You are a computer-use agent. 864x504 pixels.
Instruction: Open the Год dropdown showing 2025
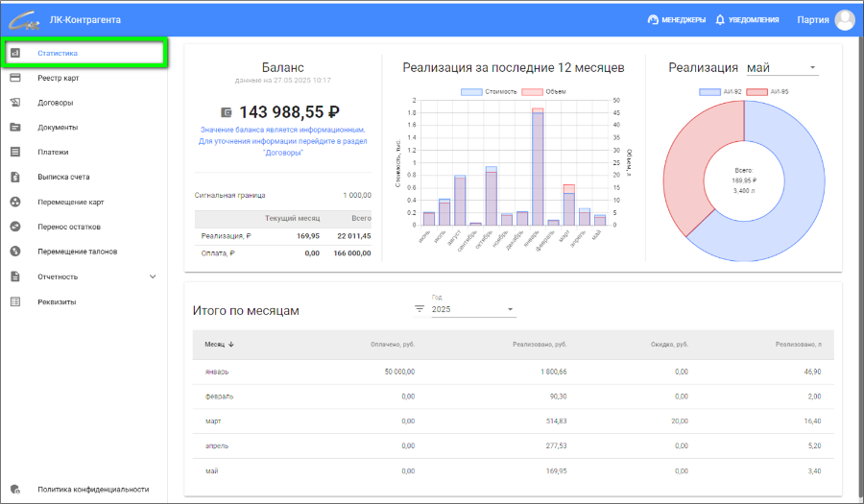(x=472, y=310)
